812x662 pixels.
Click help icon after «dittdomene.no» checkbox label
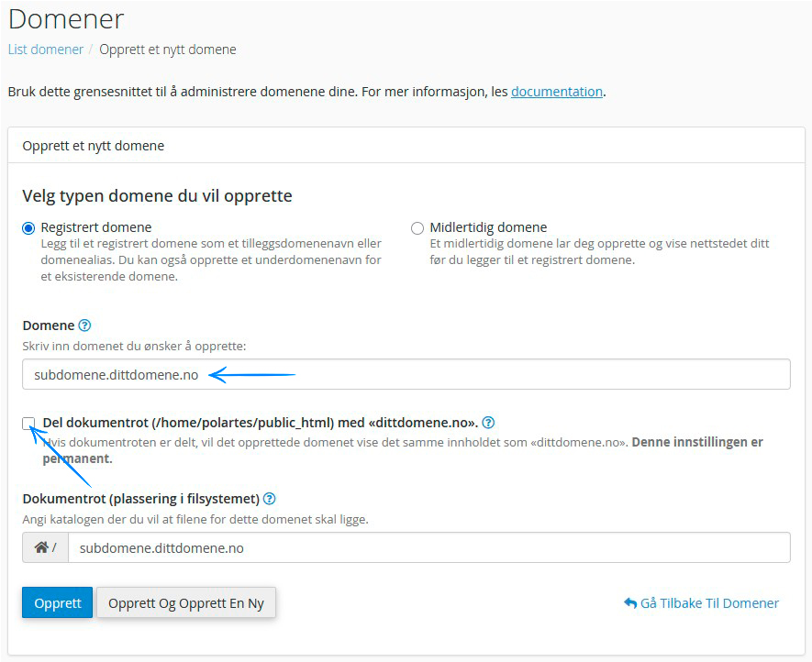[x=488, y=423]
